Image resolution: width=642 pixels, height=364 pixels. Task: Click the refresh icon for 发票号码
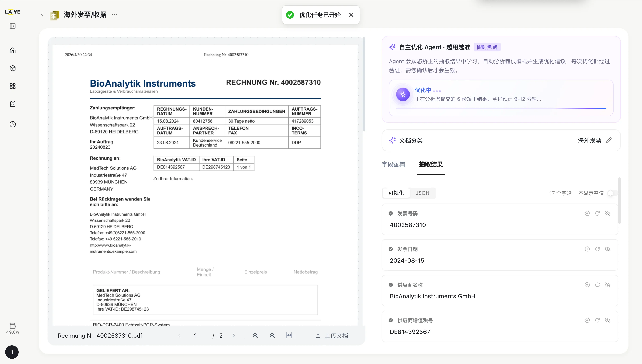[x=597, y=213]
